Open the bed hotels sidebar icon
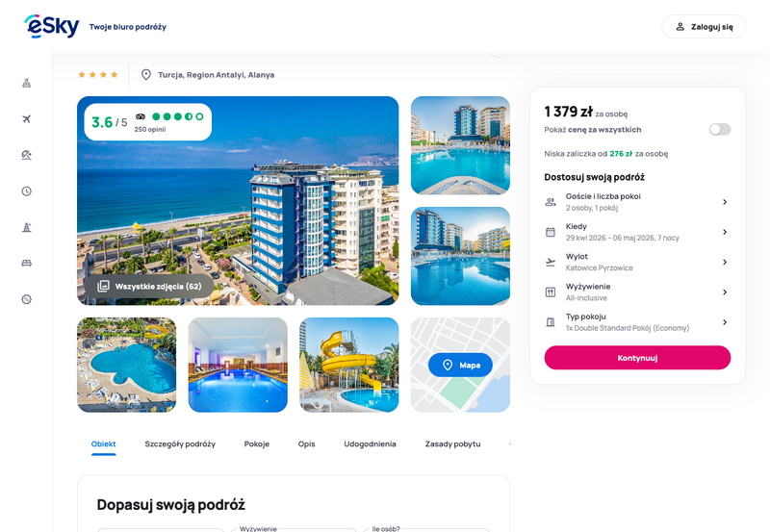Viewport: 770px width, 532px height. click(27, 263)
